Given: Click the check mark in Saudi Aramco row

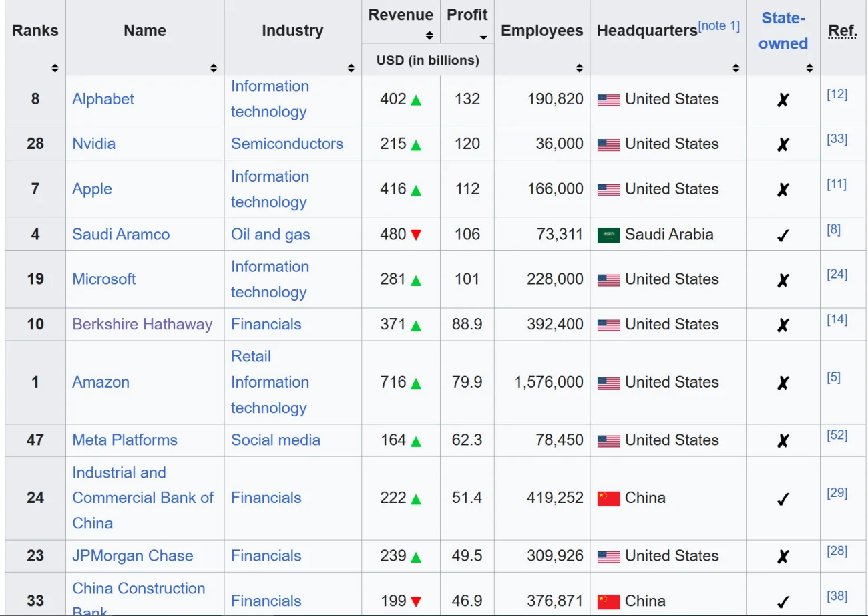Looking at the screenshot, I should click(x=783, y=235).
